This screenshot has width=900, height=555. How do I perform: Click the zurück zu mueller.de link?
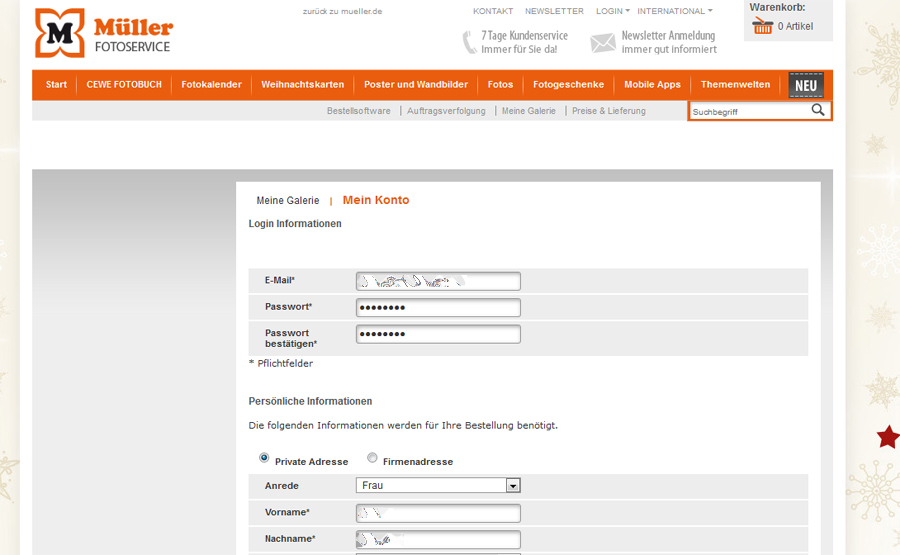342,11
